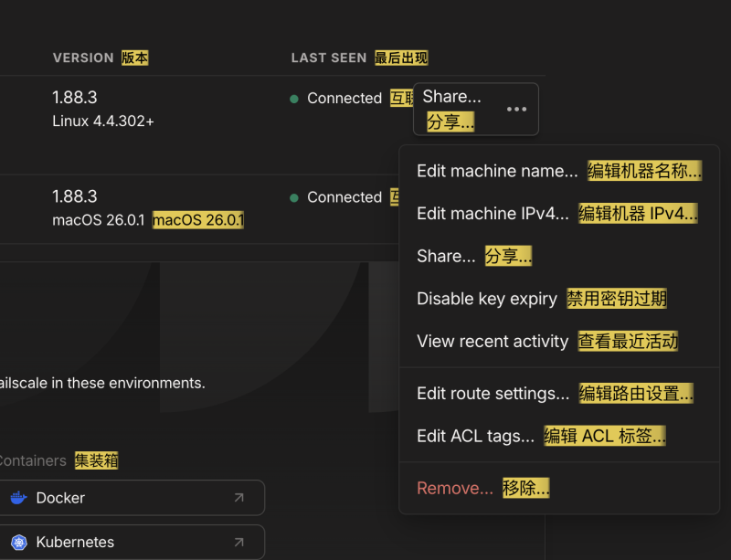Click the Docker whale icon

click(x=18, y=498)
